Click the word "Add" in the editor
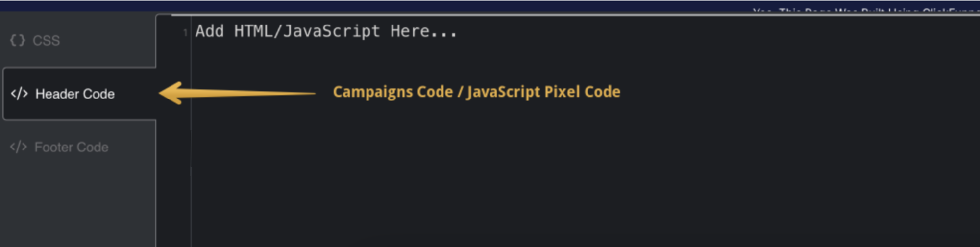The width and height of the screenshot is (980, 247). point(209,31)
